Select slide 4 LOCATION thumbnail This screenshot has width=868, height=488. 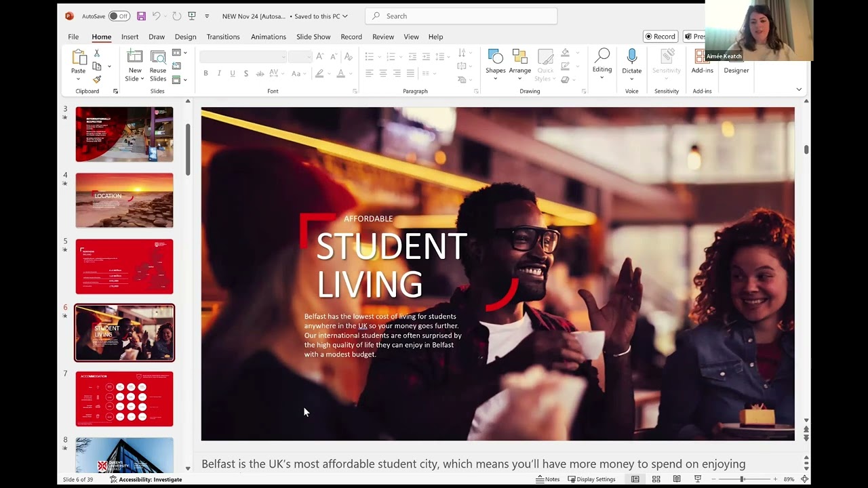click(125, 200)
